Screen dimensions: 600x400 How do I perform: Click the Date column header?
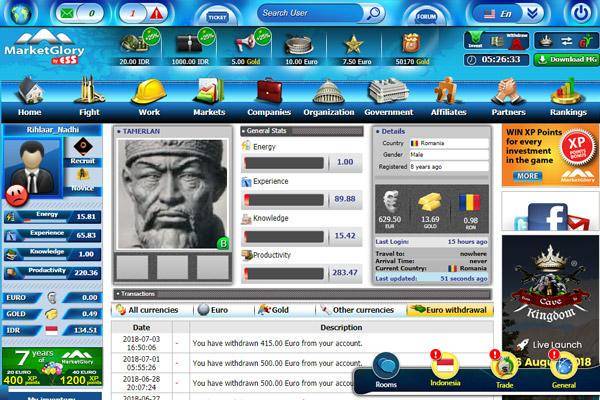coord(141,328)
